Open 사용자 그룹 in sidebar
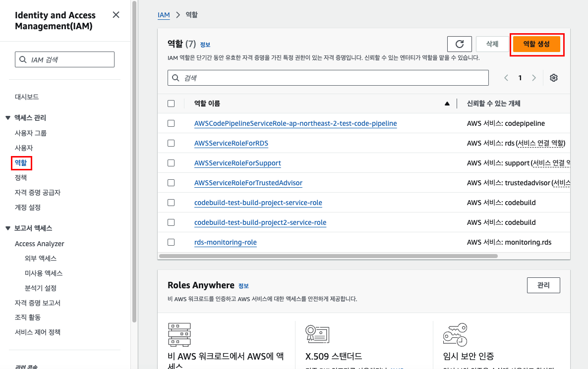This screenshot has height=369, width=588. click(x=31, y=133)
